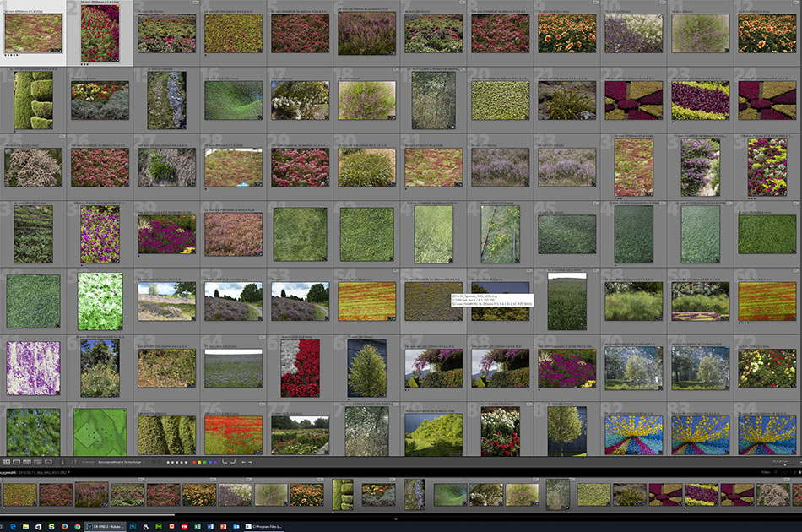Image resolution: width=802 pixels, height=532 pixels.
Task: Select the first thumbnail in the grid
Action: [x=33, y=33]
